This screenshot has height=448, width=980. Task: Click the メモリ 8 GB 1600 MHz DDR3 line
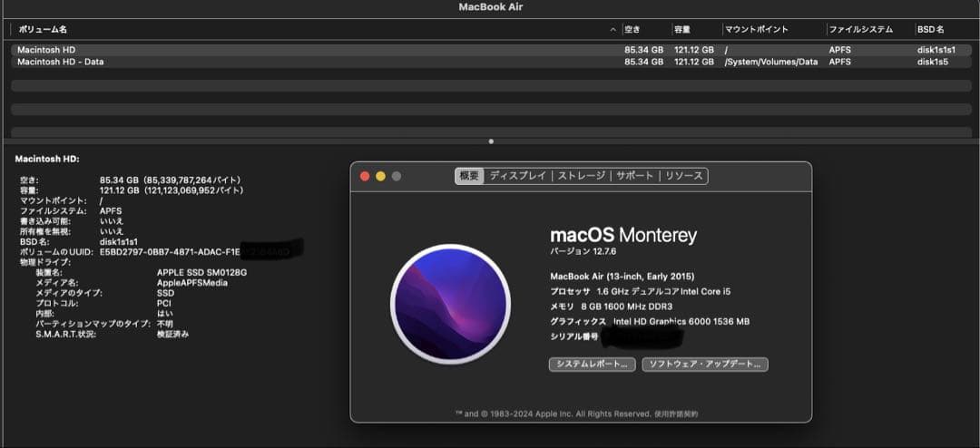[612, 307]
